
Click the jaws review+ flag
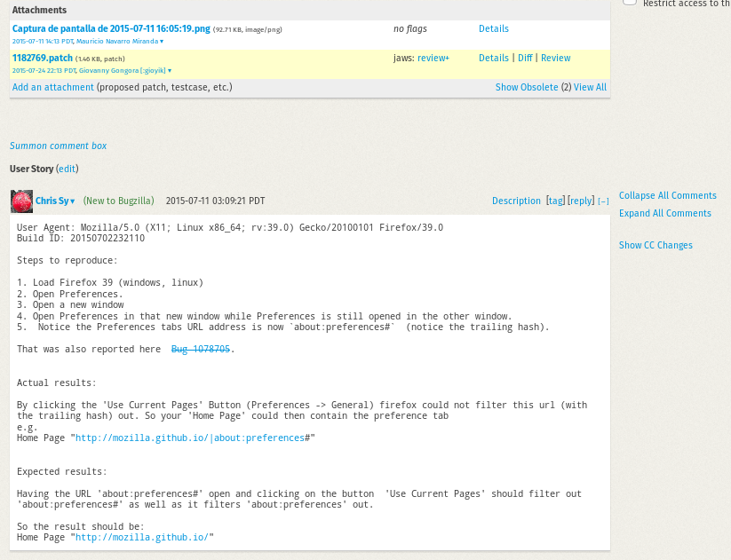pyautogui.click(x=433, y=58)
